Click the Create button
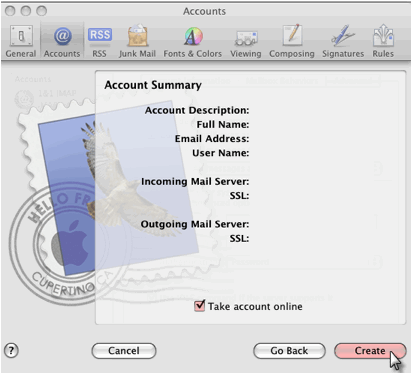412x374 pixels. pyautogui.click(x=370, y=351)
